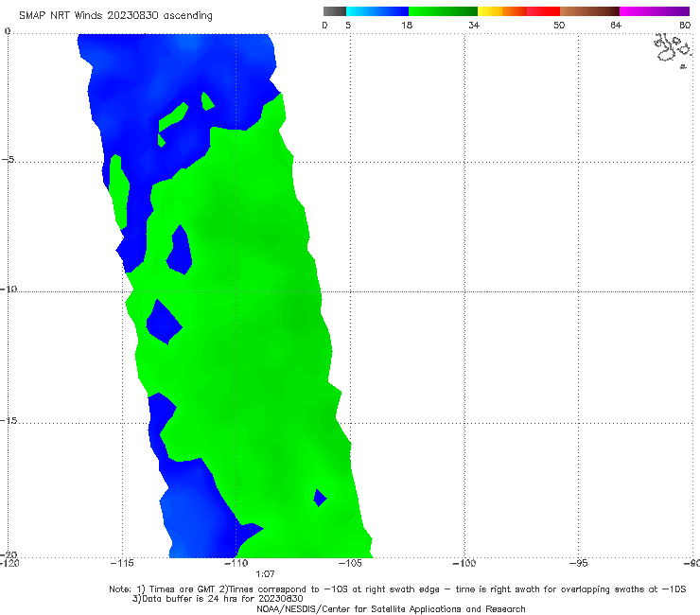Click the longitude axis label '-100'
This screenshot has width=700, height=615.
464,563
